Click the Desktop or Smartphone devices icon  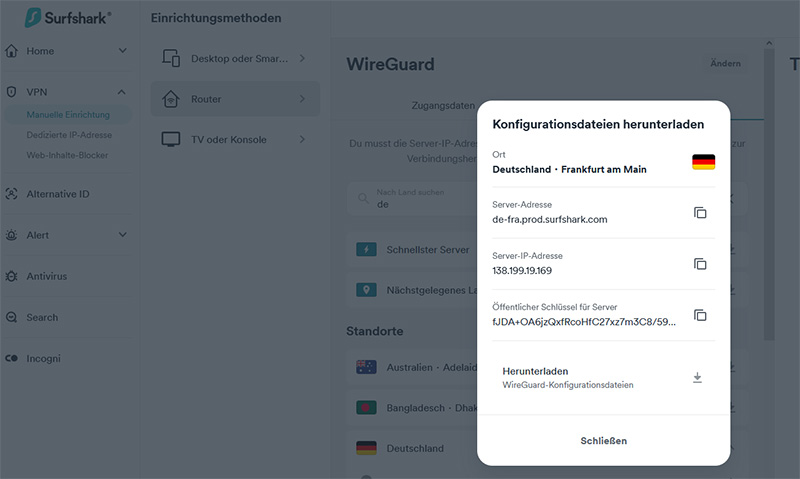171,58
